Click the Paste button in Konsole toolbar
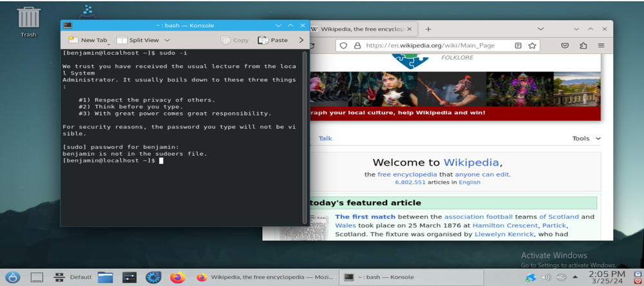644x286 pixels. (272, 40)
